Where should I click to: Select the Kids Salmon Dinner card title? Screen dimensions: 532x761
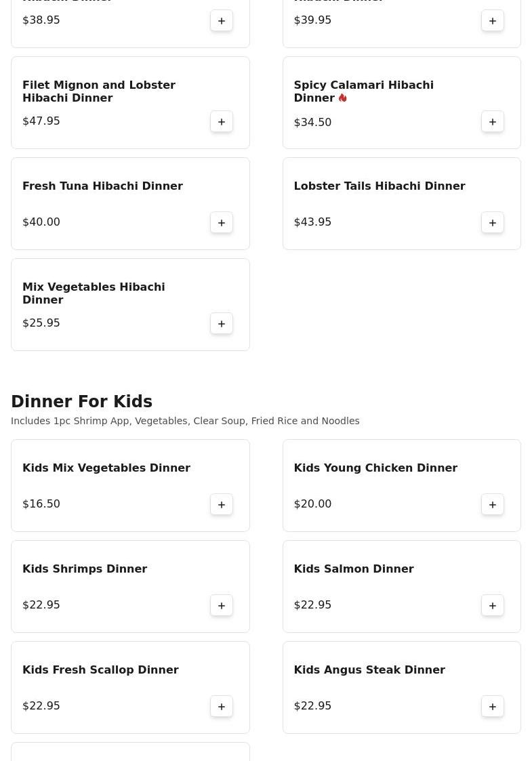(353, 569)
